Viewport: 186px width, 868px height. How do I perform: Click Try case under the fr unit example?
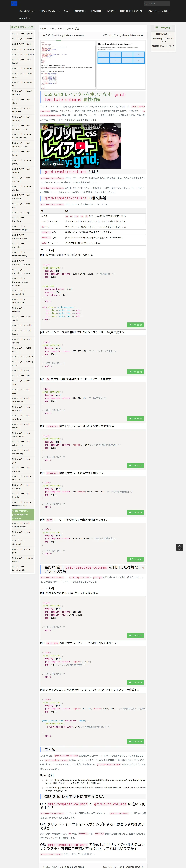[x=135, y=419]
